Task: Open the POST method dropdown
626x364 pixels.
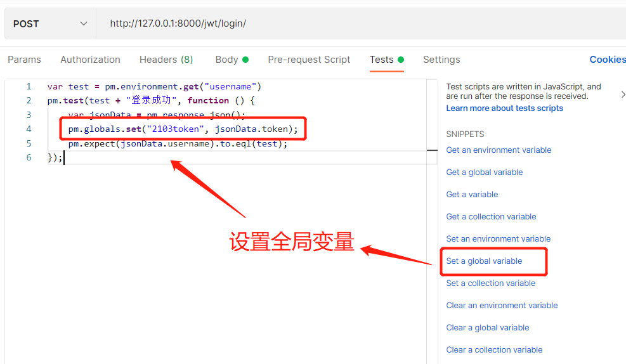Action: [50, 23]
